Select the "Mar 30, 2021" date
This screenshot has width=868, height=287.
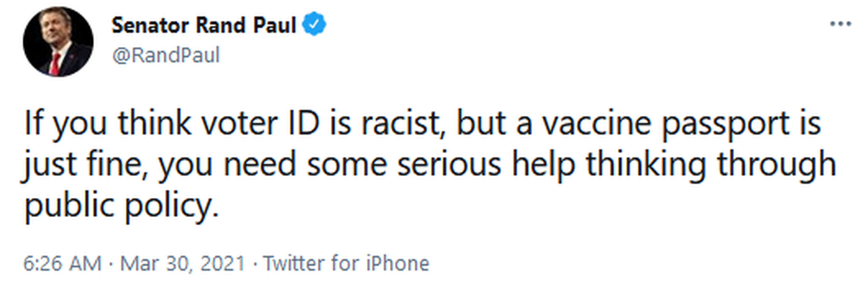182,263
